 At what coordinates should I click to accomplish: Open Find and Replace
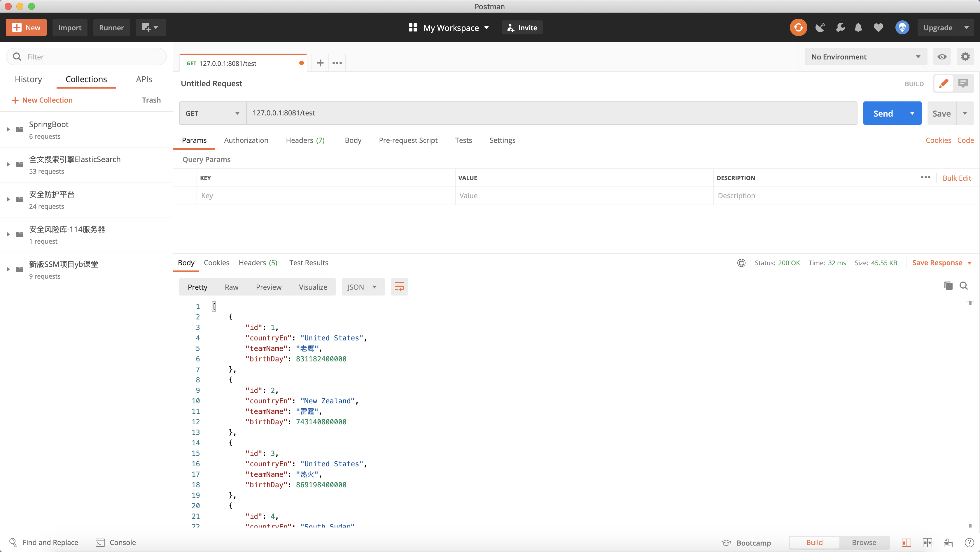[x=44, y=542]
